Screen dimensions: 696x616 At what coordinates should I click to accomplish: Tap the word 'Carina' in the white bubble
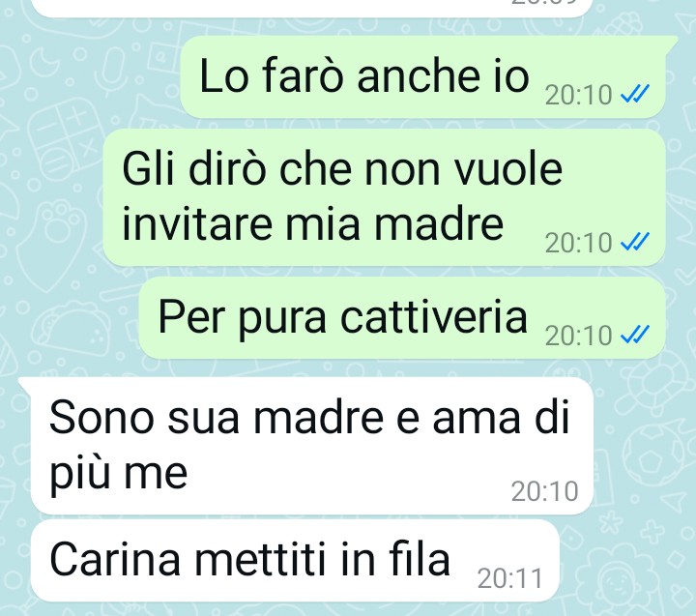point(115,560)
